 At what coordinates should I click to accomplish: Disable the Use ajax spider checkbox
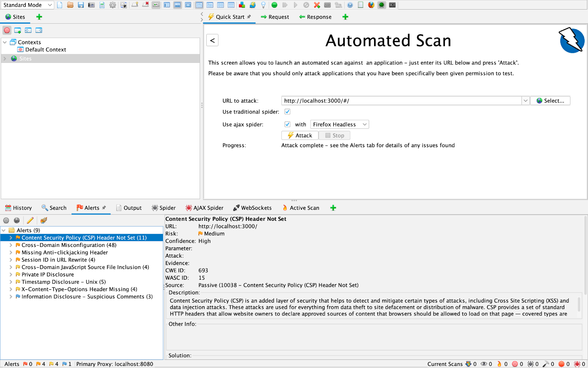287,124
